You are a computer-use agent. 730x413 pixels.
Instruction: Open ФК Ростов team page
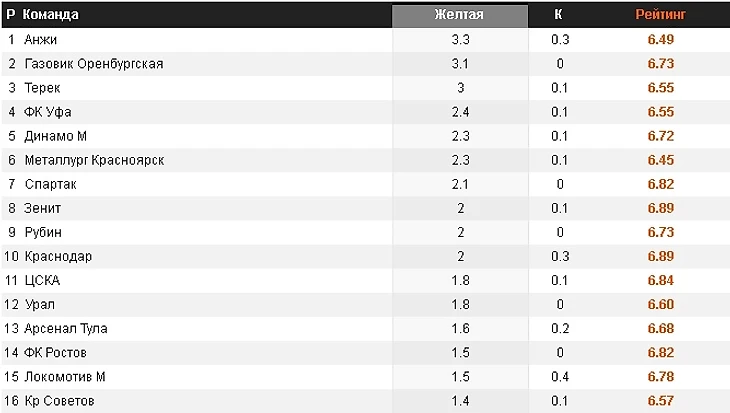click(x=56, y=352)
